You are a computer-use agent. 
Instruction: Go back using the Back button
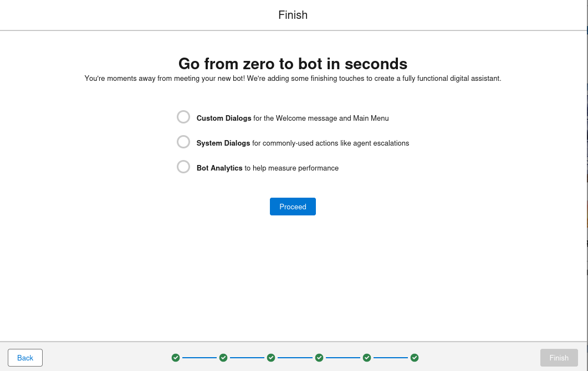click(x=25, y=358)
